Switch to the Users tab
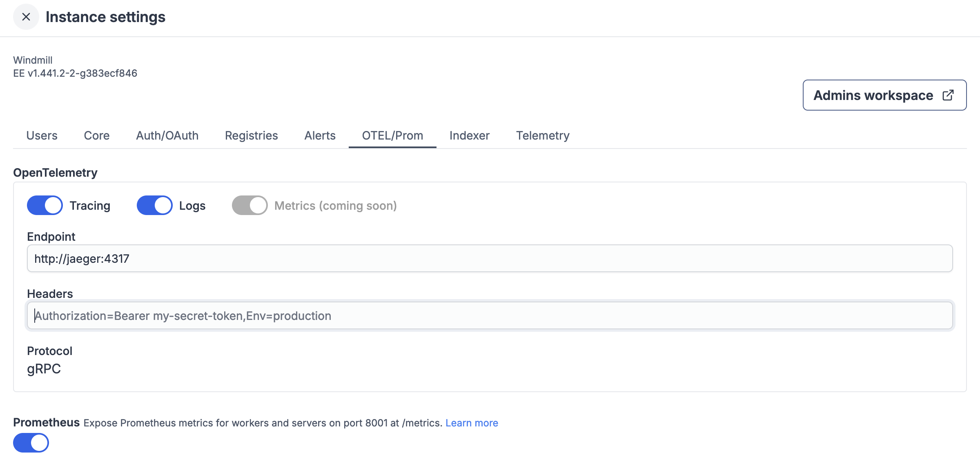Viewport: 980px width, 466px height. [42, 135]
